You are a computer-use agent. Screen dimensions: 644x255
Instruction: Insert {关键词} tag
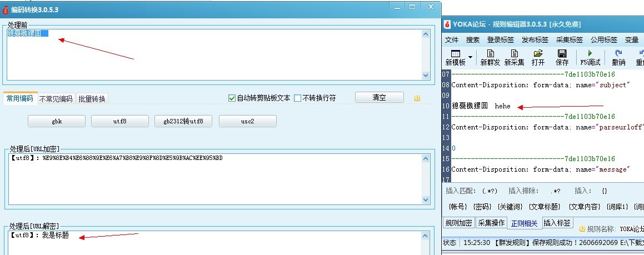[x=511, y=207]
